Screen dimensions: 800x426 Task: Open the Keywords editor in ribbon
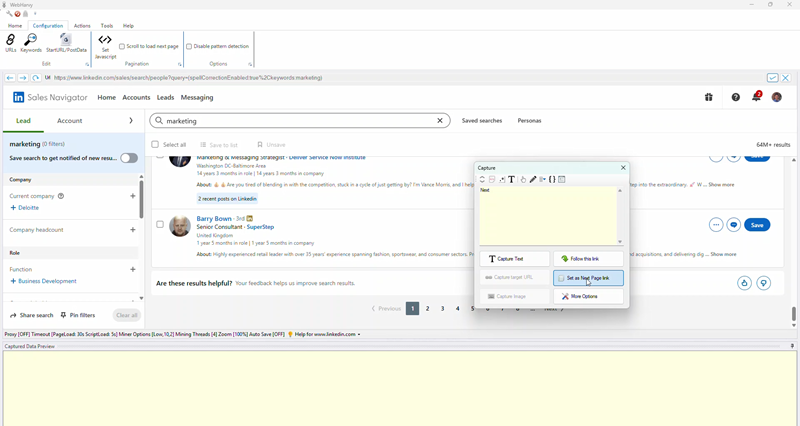click(31, 43)
